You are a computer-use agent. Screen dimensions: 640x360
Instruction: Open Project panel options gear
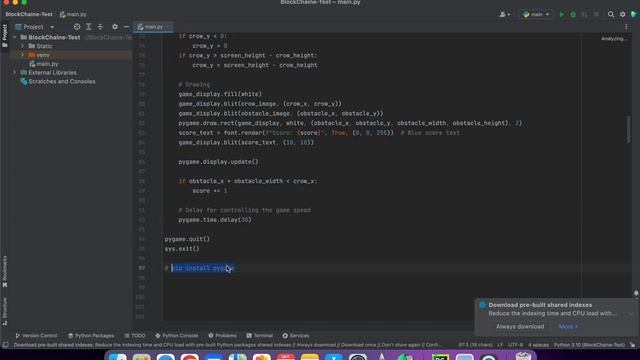click(x=115, y=27)
